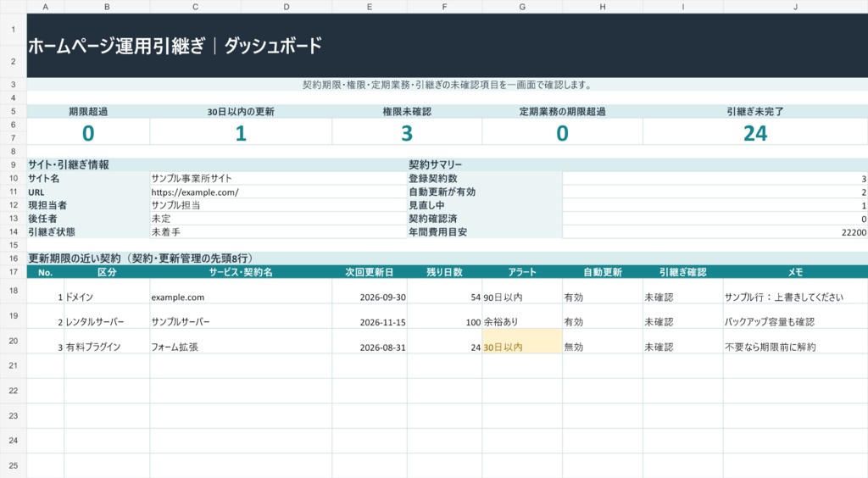The image size is (868, 478).
Task: Click the 見直し中 label
Action: coord(426,205)
